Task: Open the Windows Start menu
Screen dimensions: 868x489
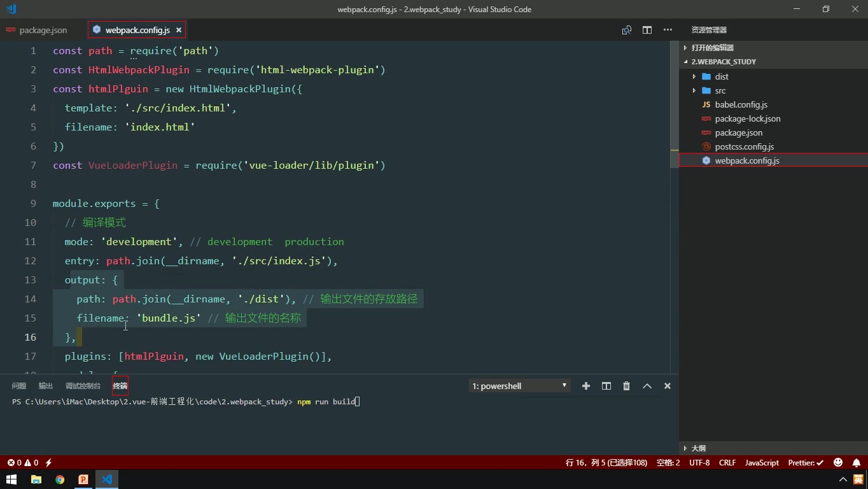Action: point(11,479)
